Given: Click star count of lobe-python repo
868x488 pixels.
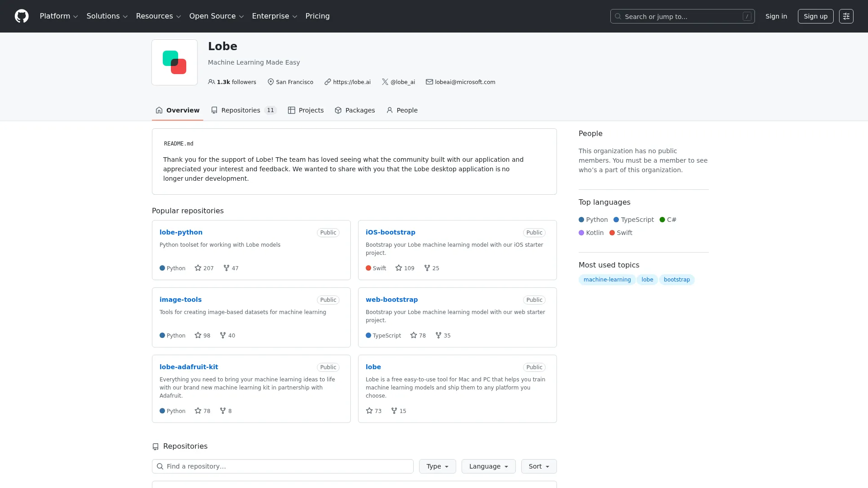Looking at the screenshot, I should [x=204, y=268].
